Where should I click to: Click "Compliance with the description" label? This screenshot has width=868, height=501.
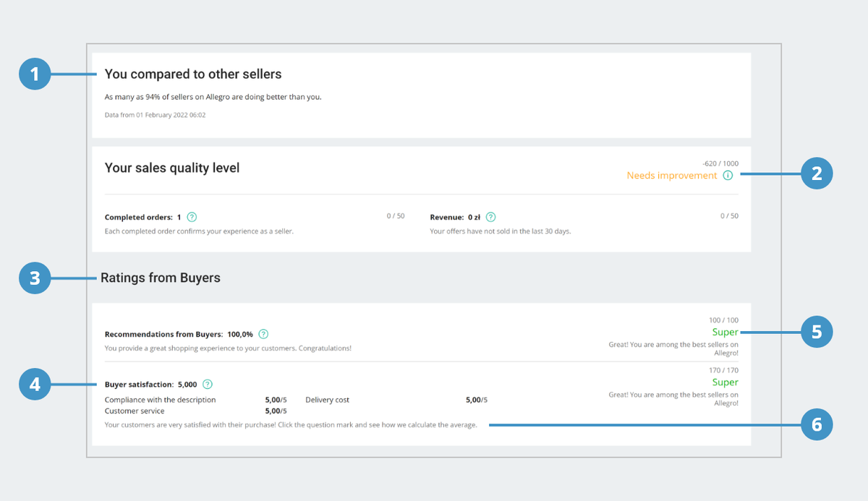pyautogui.click(x=160, y=400)
